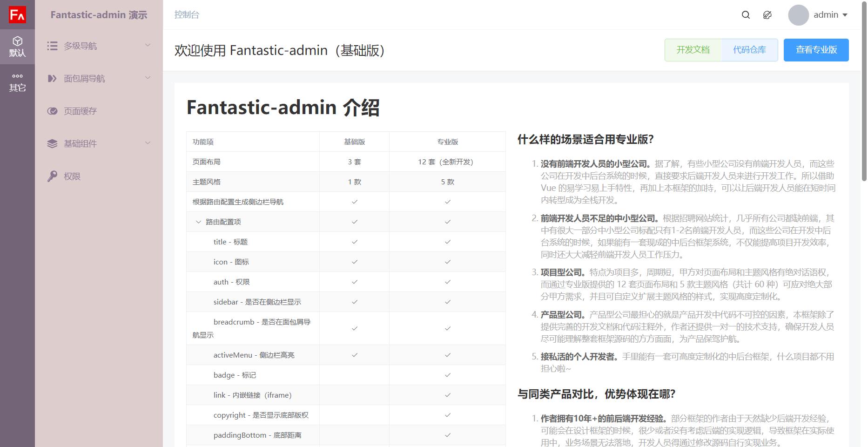Viewport: 868px width, 447px height.
Task: Click the 基础组件 layers icon
Action: tap(52, 143)
